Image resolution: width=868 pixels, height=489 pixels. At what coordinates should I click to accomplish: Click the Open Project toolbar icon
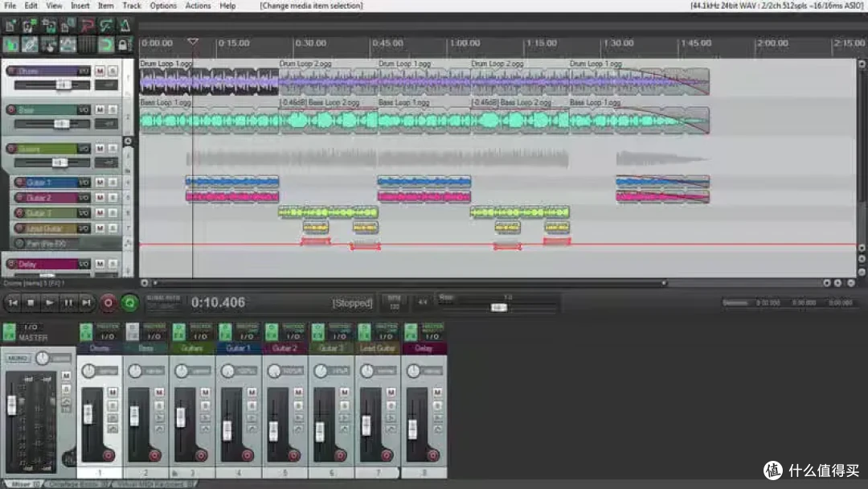[30, 26]
